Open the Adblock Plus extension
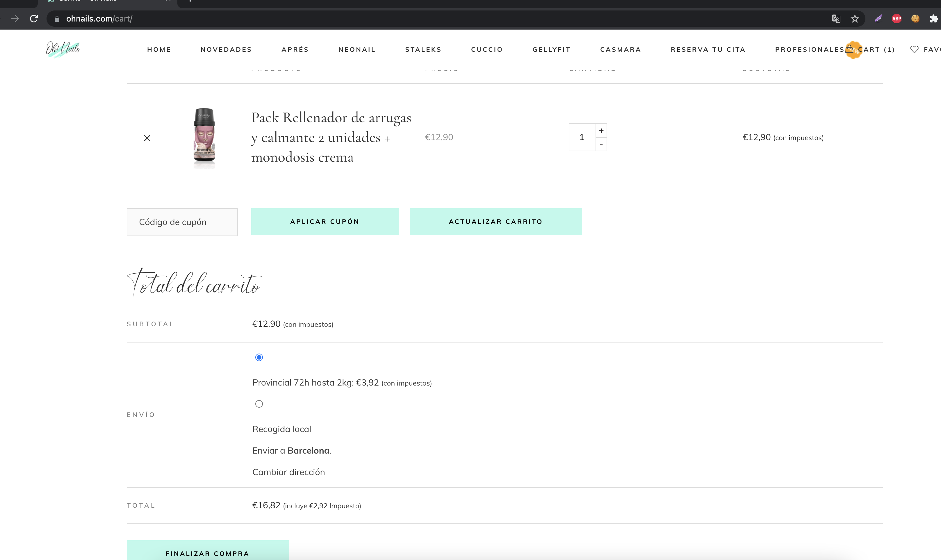 click(897, 19)
